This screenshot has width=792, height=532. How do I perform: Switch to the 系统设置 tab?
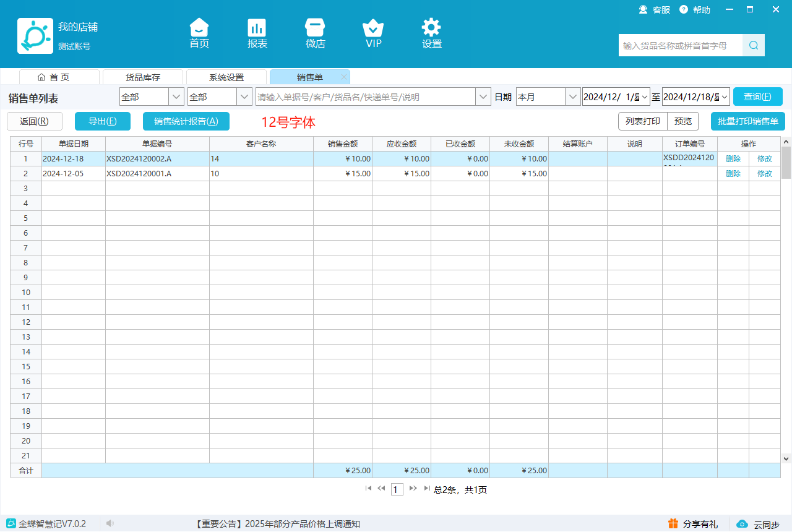tap(226, 77)
